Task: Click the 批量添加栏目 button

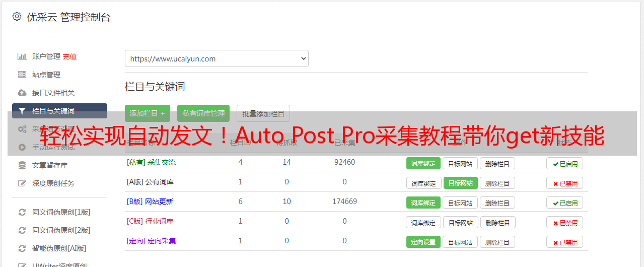Action: pyautogui.click(x=263, y=113)
